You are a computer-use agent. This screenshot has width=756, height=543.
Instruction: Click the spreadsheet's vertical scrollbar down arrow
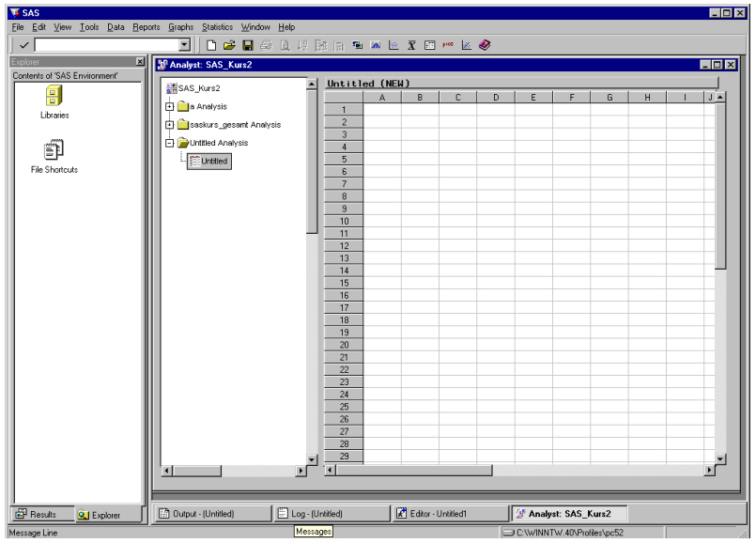coord(720,458)
